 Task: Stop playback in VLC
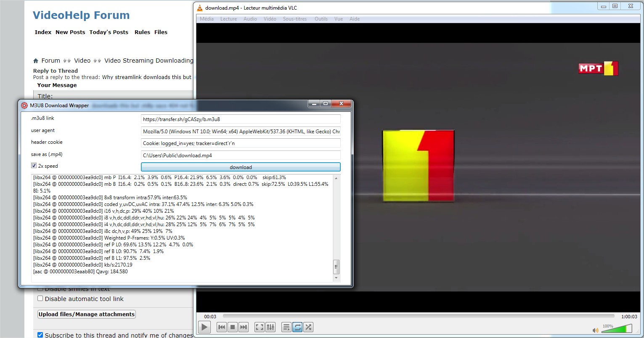(233, 327)
